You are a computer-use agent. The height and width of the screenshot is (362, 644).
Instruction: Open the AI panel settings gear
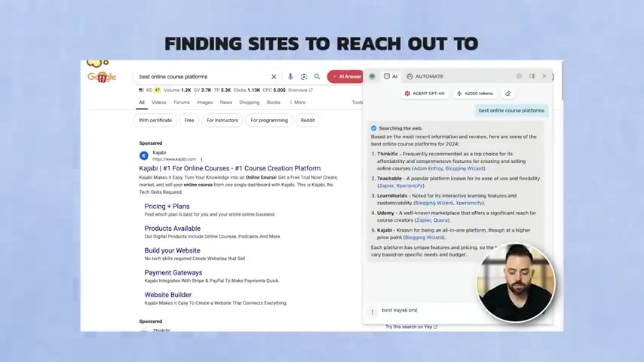point(519,76)
